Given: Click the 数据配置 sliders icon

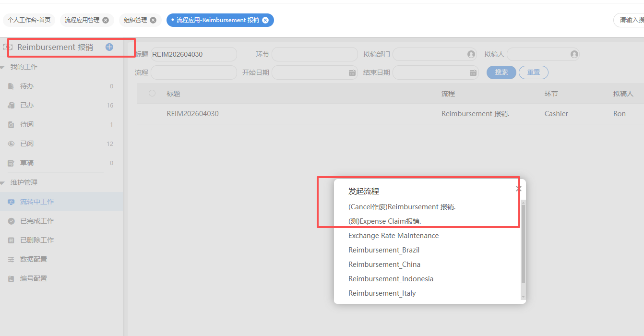Looking at the screenshot, I should 11,260.
